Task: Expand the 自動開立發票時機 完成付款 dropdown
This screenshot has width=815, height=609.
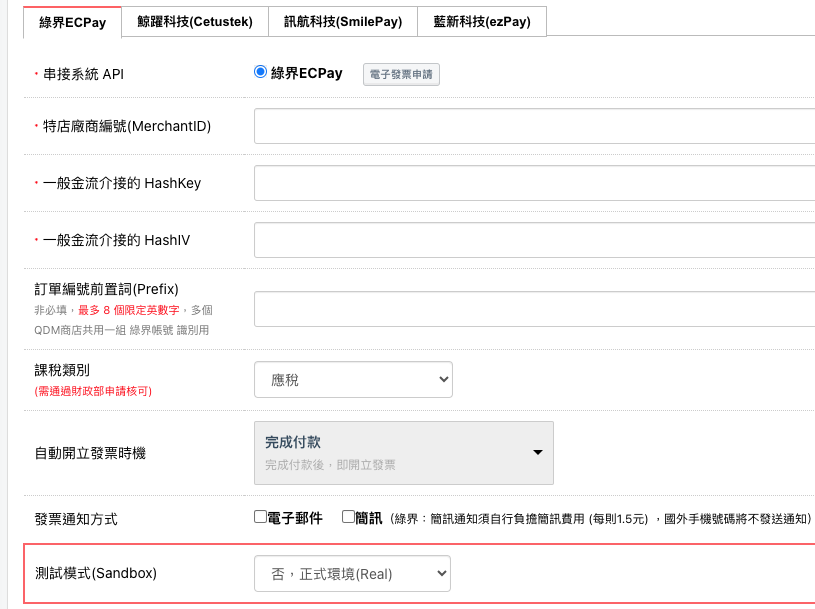Action: point(404,453)
